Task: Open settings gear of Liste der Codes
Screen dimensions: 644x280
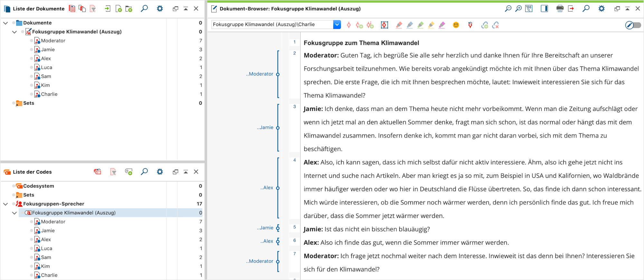Action: coord(160,172)
